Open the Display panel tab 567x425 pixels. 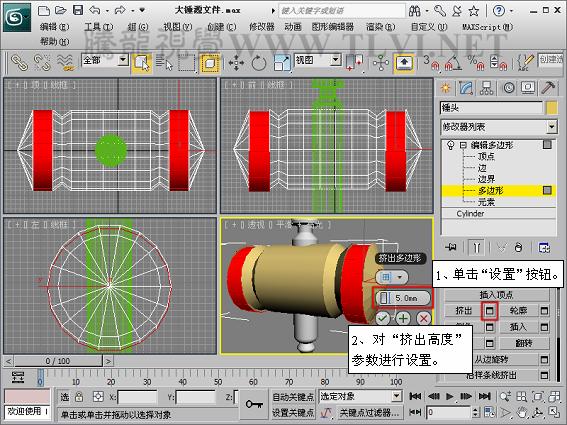coord(528,88)
